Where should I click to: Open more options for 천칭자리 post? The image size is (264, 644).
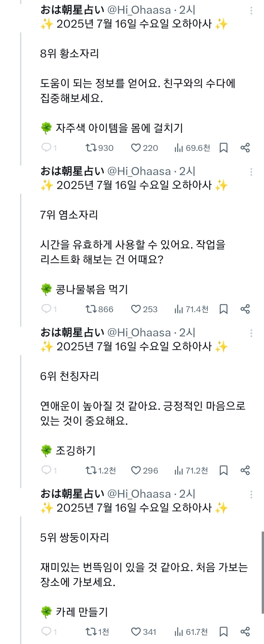pos(251,333)
